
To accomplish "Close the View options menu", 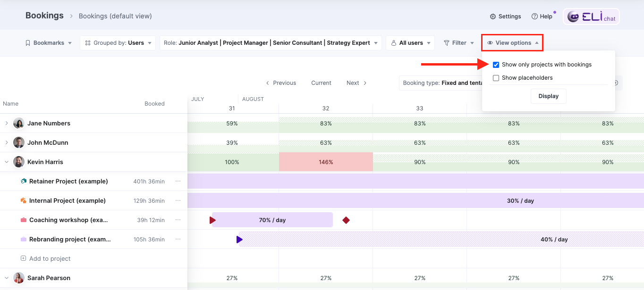I will pyautogui.click(x=512, y=43).
